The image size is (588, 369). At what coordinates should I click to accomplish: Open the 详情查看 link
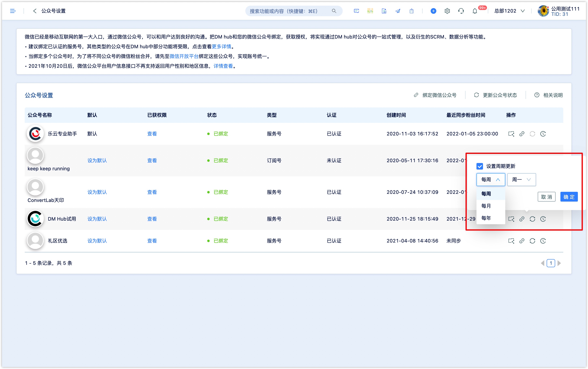click(223, 66)
